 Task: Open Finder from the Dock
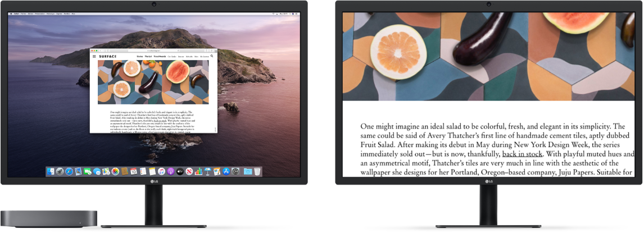click(51, 171)
